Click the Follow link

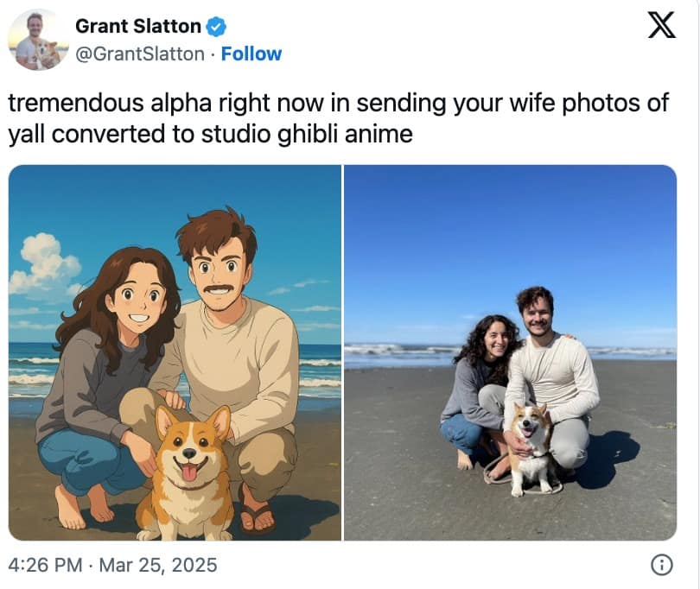(251, 54)
